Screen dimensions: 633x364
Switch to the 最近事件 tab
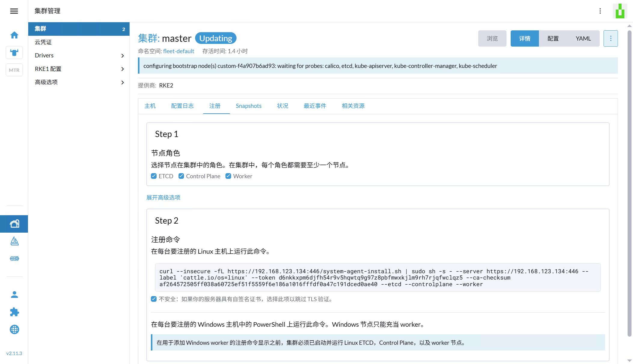tap(315, 106)
